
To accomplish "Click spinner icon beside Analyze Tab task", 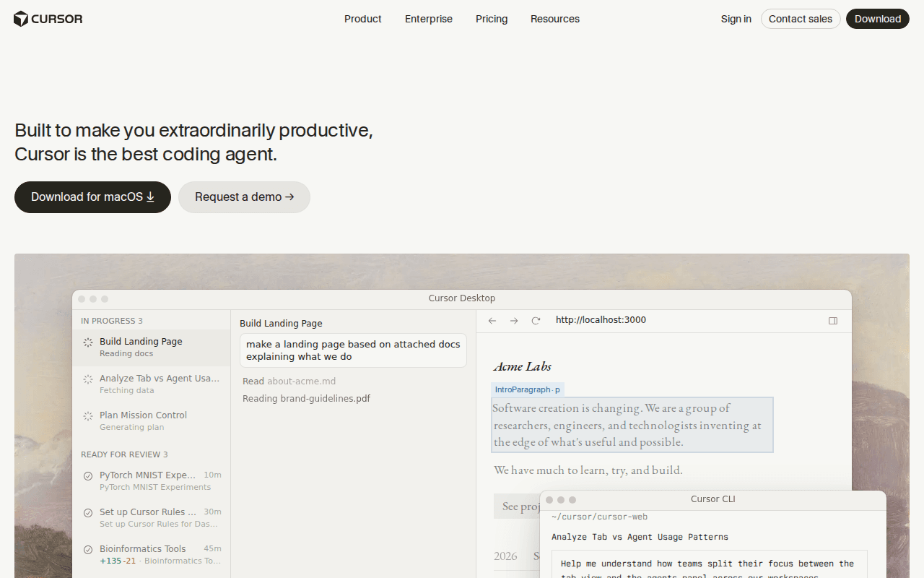I will (x=88, y=379).
